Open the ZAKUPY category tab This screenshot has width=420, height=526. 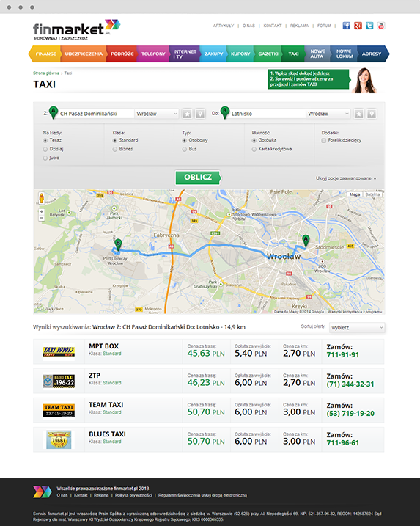pos(213,54)
